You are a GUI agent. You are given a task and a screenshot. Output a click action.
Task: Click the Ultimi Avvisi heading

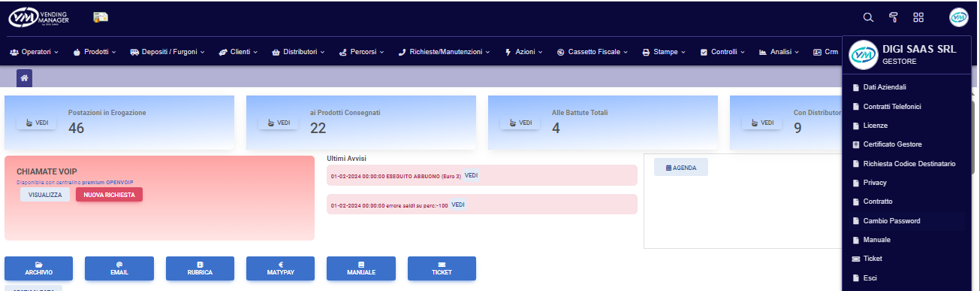[346, 159]
